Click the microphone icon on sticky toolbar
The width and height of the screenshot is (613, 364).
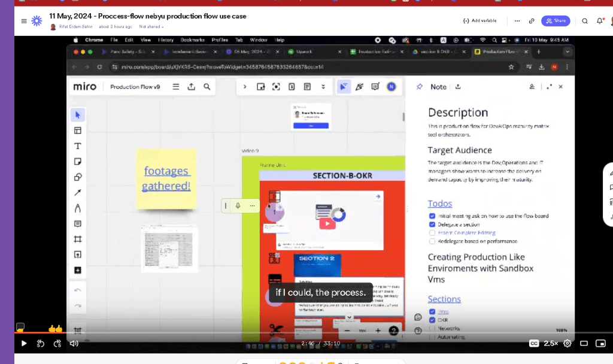238,206
